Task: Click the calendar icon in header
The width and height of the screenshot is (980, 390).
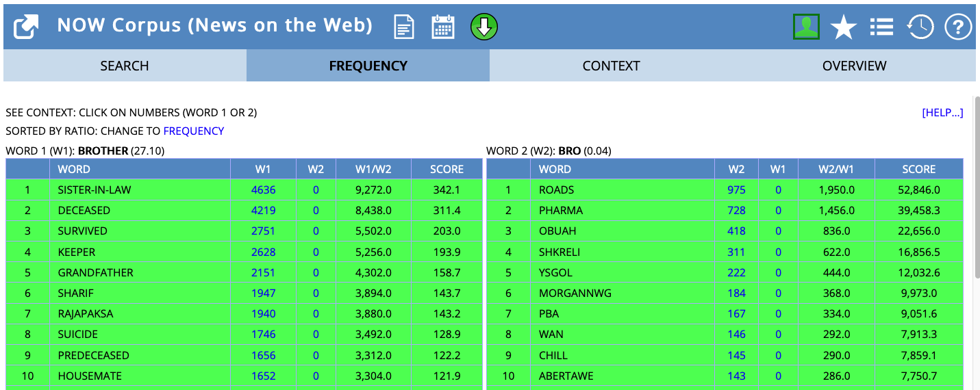Action: click(443, 27)
